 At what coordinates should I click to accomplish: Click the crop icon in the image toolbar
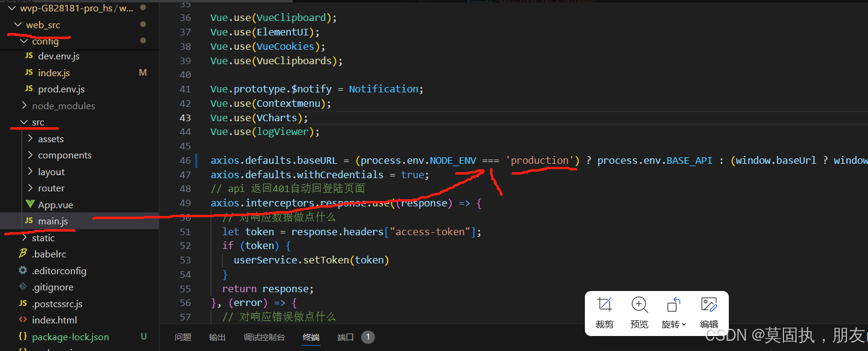tap(605, 305)
